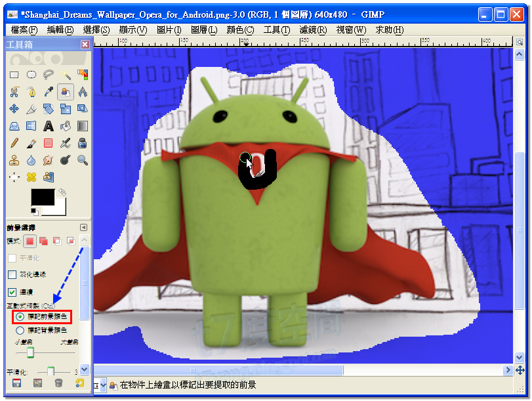Select the Blend gradient tool
Viewport: 532px width, 401px height.
(x=83, y=126)
